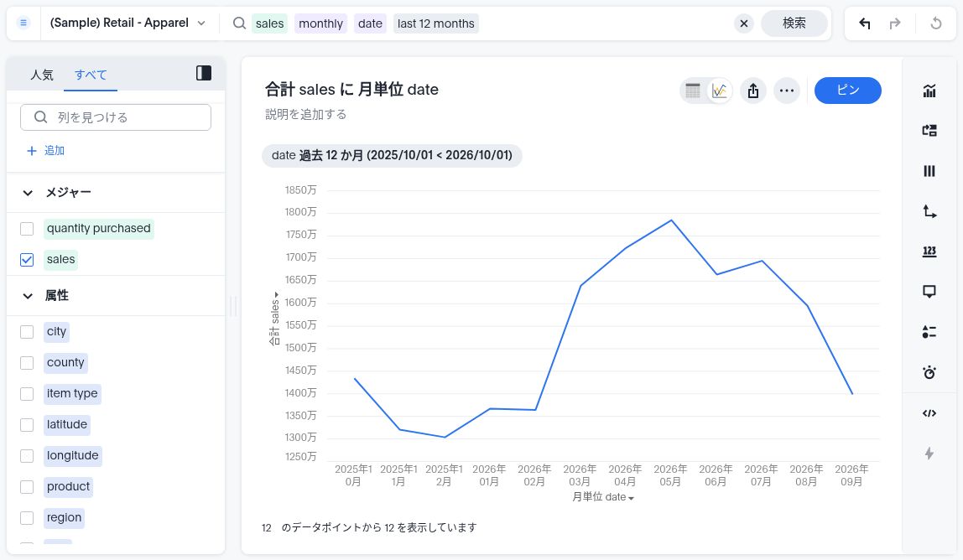Check the region checkbox

(27, 517)
